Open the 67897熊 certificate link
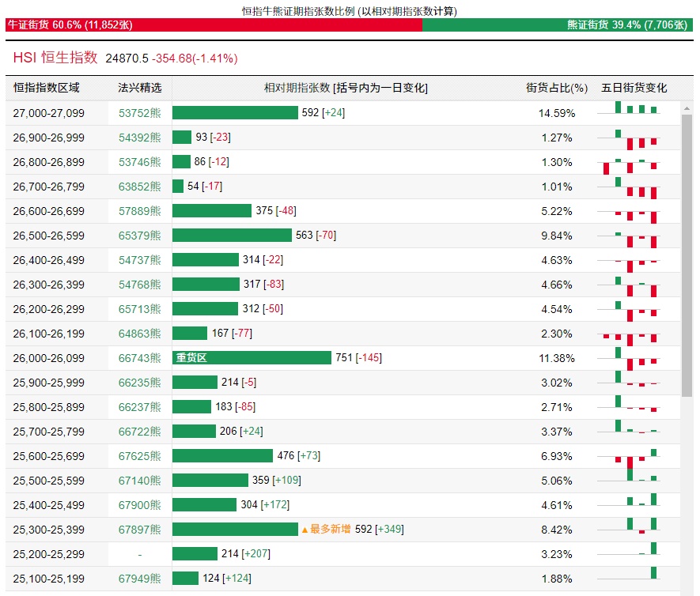 [x=140, y=530]
